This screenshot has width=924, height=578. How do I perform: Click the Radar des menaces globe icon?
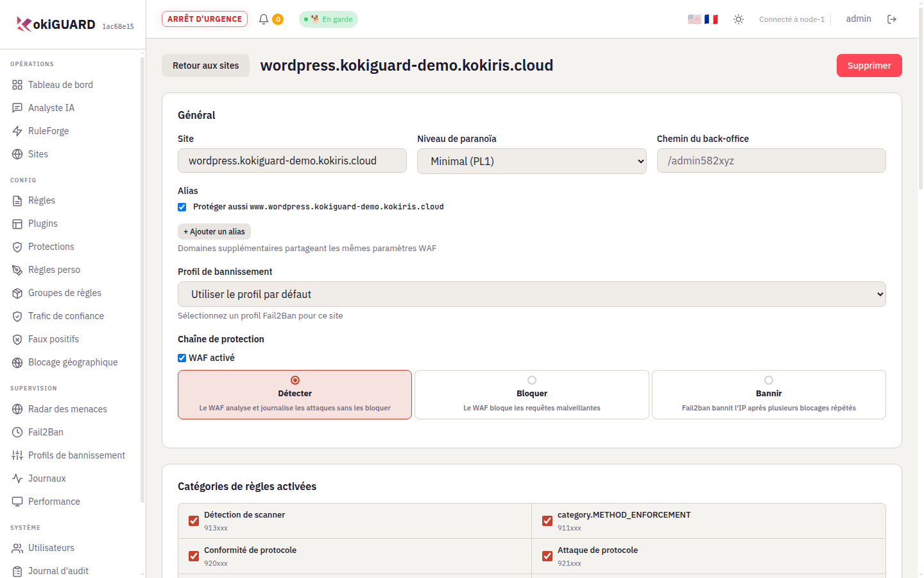click(17, 409)
